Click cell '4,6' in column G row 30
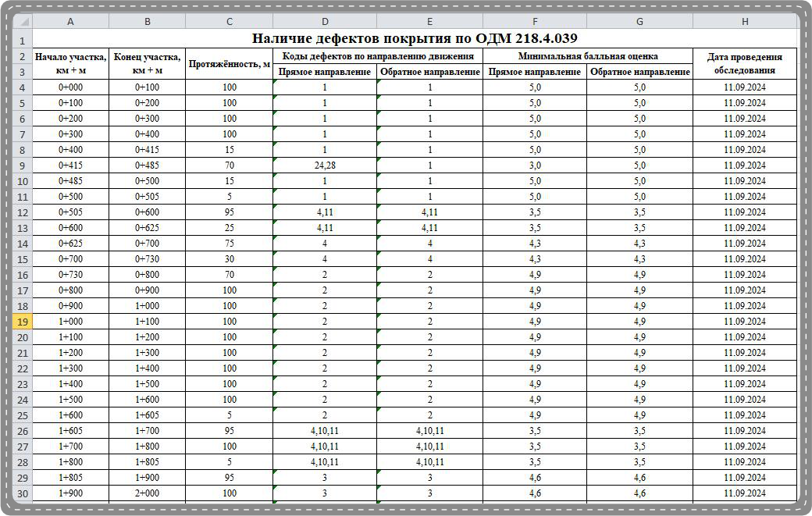The height and width of the screenshot is (516, 812). coord(639,493)
